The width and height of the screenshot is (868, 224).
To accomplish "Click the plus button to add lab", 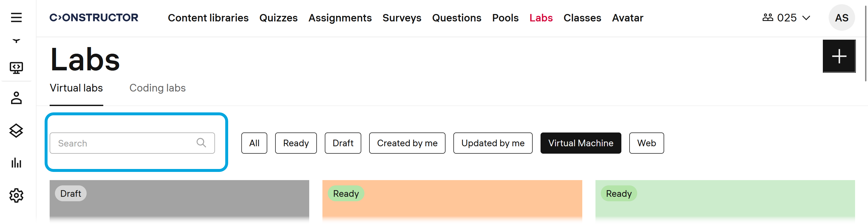I will click(839, 56).
